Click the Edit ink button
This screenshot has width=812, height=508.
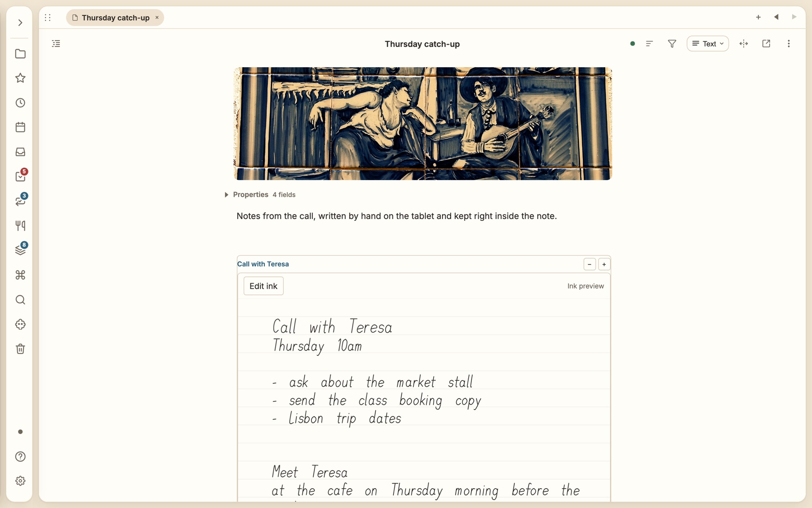click(263, 286)
